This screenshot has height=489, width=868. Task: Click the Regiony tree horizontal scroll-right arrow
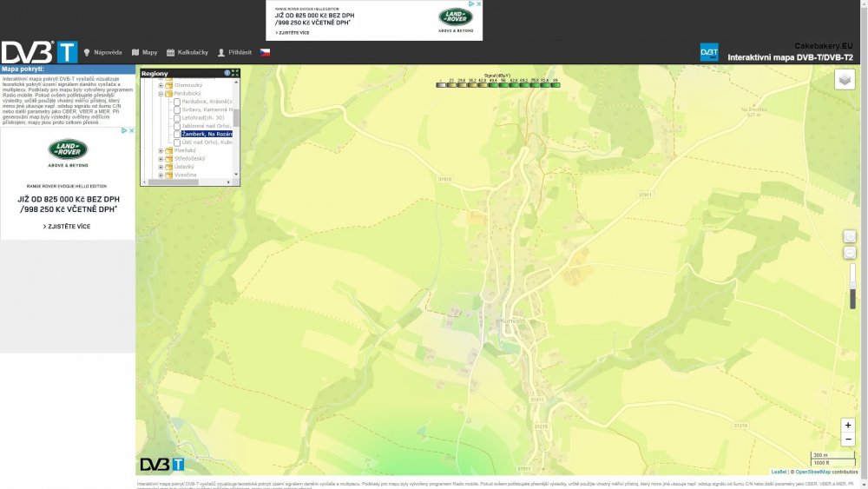[x=228, y=182]
